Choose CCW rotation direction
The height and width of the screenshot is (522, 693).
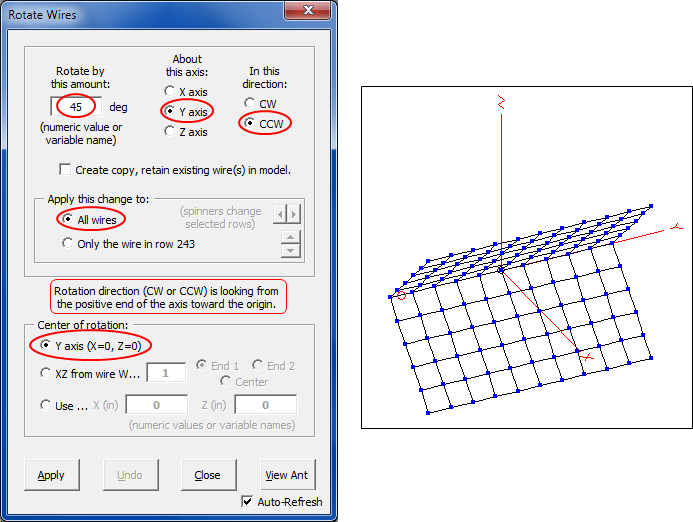[250, 124]
